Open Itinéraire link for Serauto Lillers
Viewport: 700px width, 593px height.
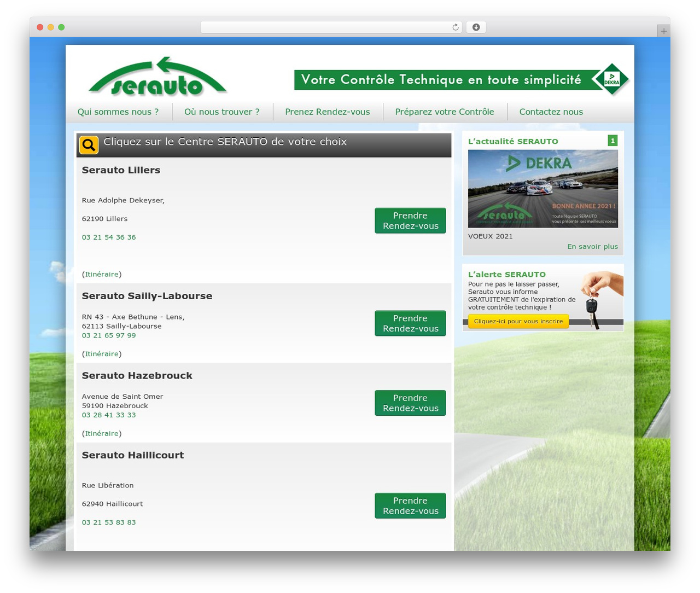102,274
